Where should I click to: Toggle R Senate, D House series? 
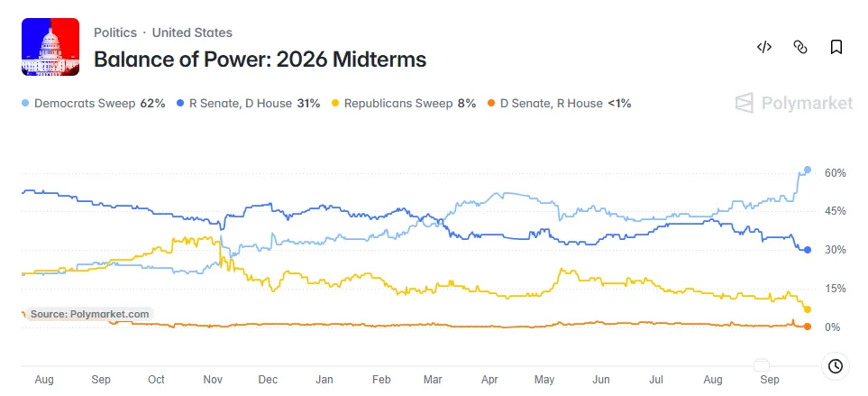point(248,103)
